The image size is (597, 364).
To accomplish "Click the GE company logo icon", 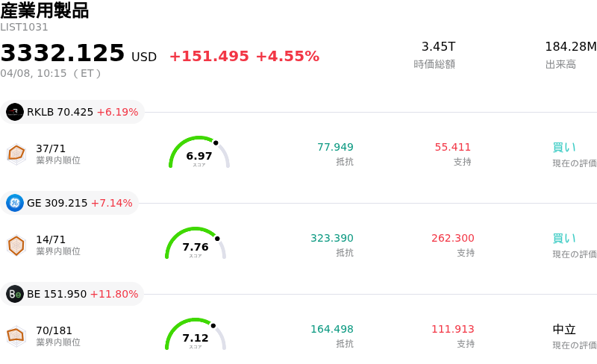I will [x=15, y=203].
